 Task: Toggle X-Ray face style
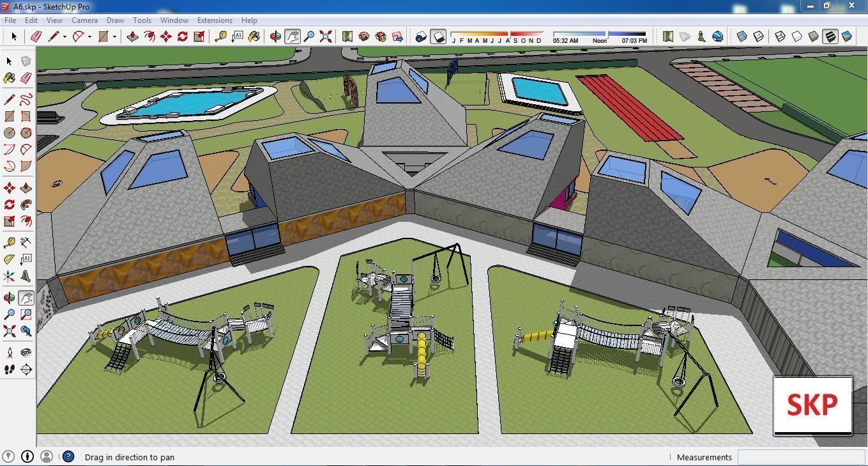click(742, 36)
